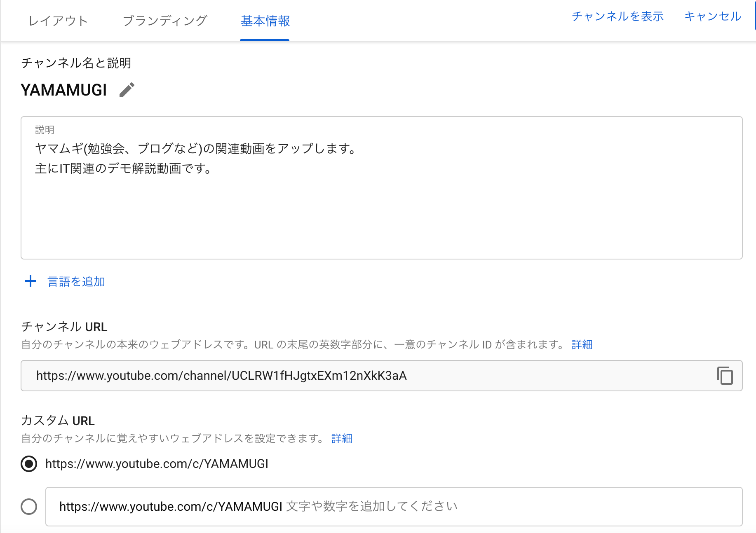Click the text https://www.youtube.com/c/YAMAMUGI beside the selected radio
Viewport: 756px width, 533px height.
(x=157, y=464)
